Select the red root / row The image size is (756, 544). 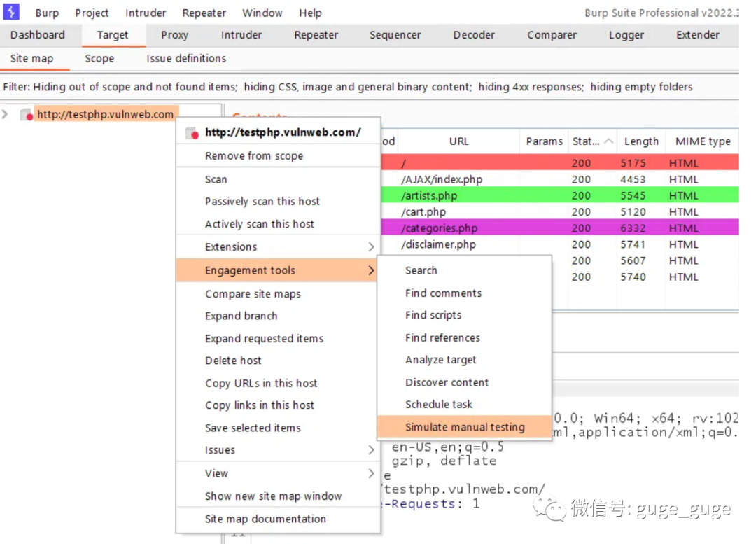coord(560,163)
